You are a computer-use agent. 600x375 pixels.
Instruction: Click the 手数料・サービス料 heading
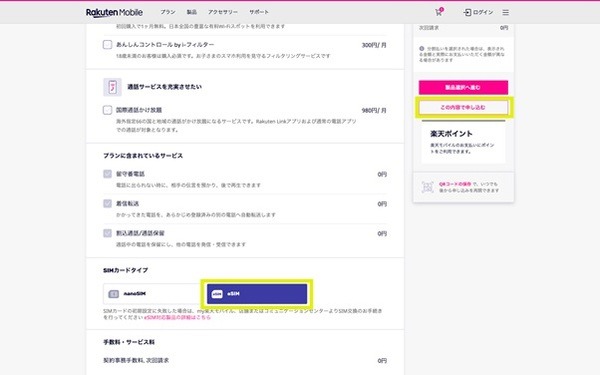pos(129,342)
